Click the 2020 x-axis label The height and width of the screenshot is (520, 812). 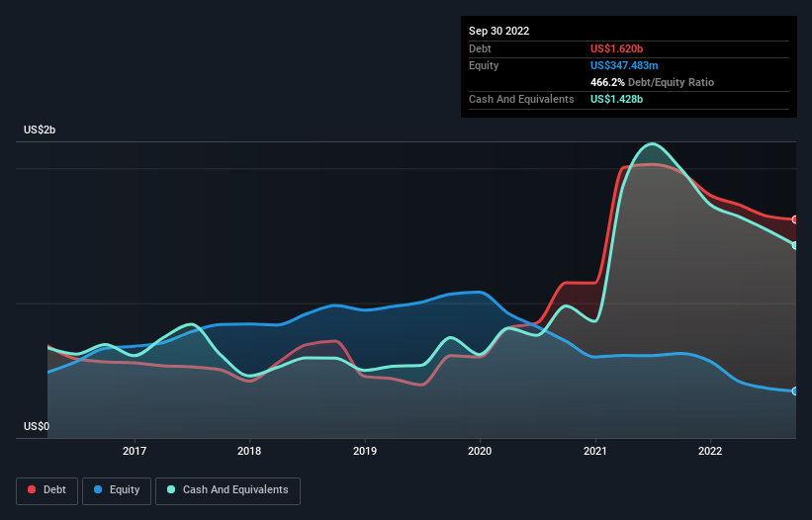pos(480,451)
